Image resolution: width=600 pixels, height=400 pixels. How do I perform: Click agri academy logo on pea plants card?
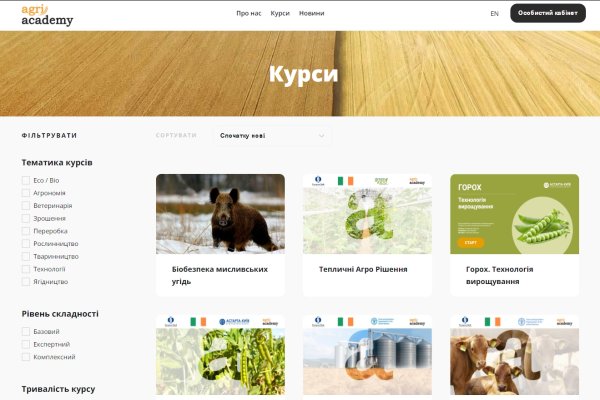[x=270, y=322]
